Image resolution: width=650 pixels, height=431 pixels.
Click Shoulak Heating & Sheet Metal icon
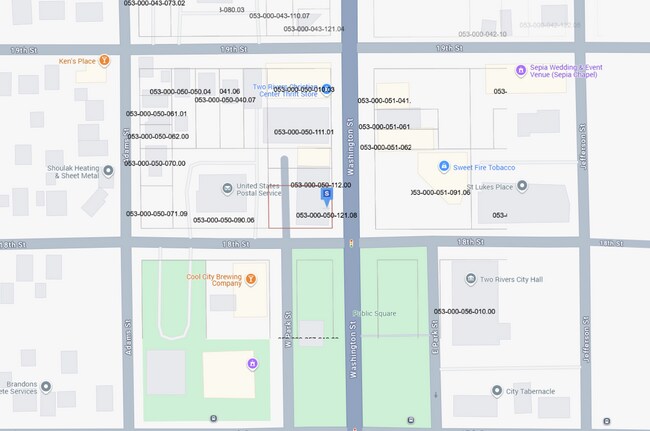108,170
